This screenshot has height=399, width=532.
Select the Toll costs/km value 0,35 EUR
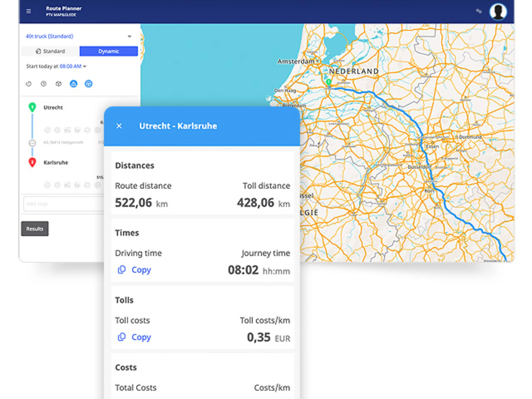[x=269, y=337]
